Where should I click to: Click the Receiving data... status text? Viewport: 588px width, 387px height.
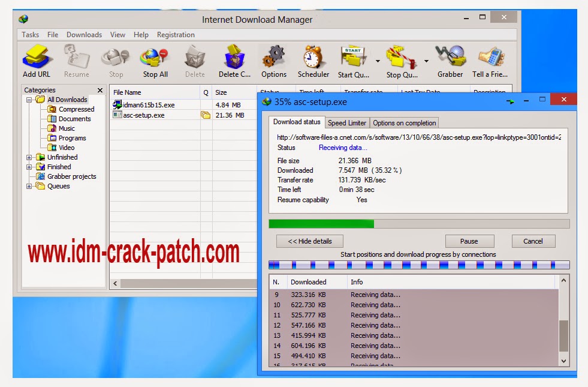point(343,148)
